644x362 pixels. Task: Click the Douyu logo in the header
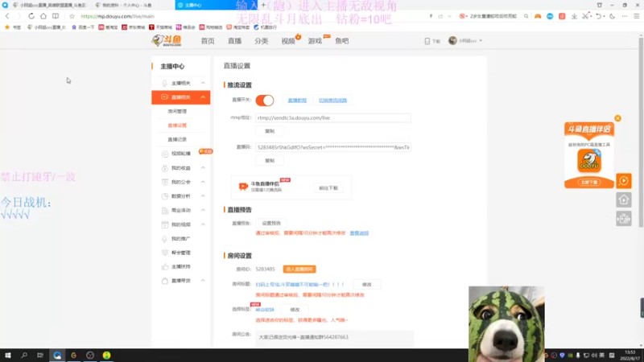pyautogui.click(x=167, y=40)
